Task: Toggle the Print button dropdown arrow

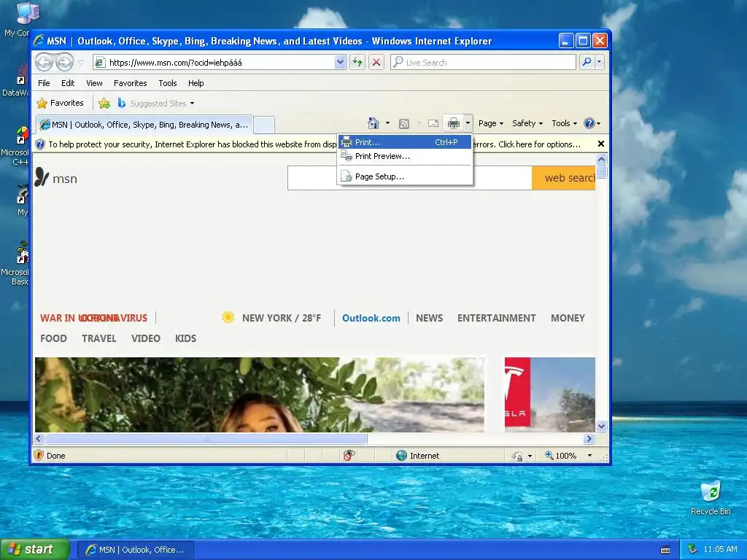Action: 468,123
